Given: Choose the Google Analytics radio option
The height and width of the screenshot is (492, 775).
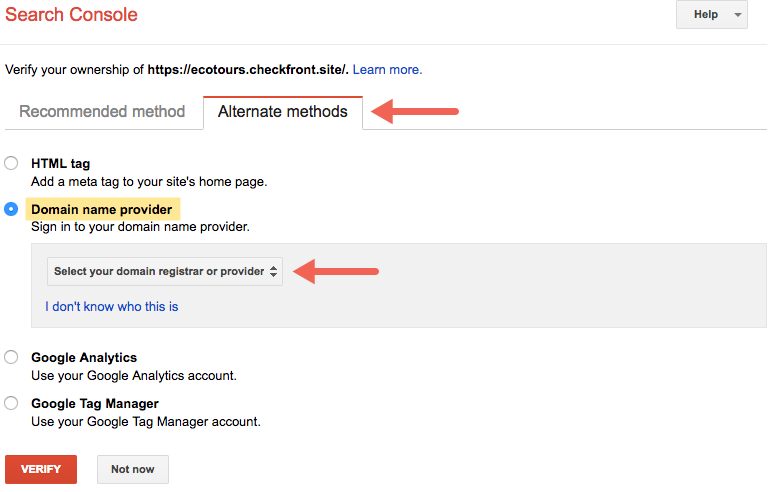Looking at the screenshot, I should [11, 357].
